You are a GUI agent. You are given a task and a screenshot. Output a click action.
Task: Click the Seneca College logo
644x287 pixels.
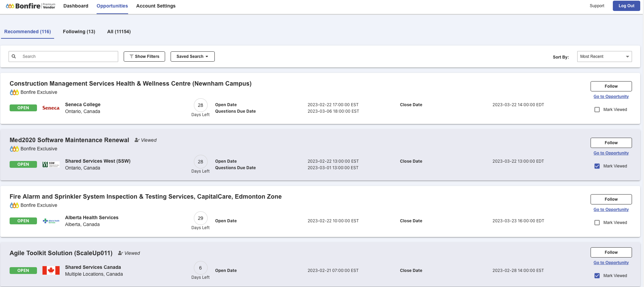point(51,108)
